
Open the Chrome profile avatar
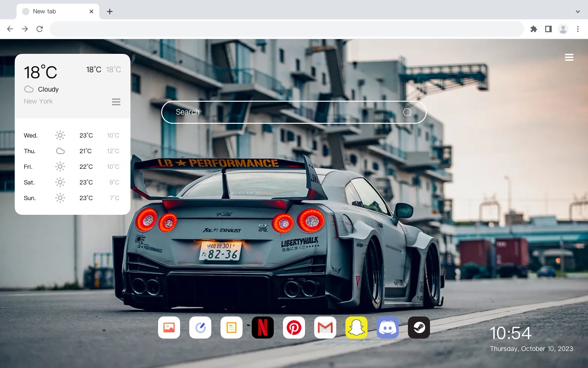[x=563, y=29]
